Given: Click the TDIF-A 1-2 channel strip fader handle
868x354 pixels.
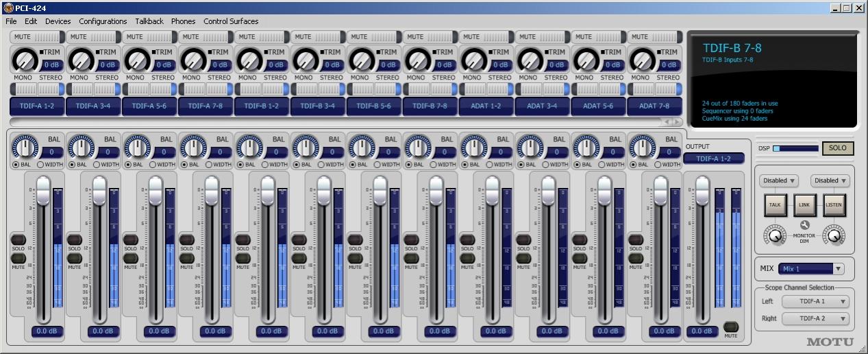Looking at the screenshot, I should pyautogui.click(x=43, y=191).
